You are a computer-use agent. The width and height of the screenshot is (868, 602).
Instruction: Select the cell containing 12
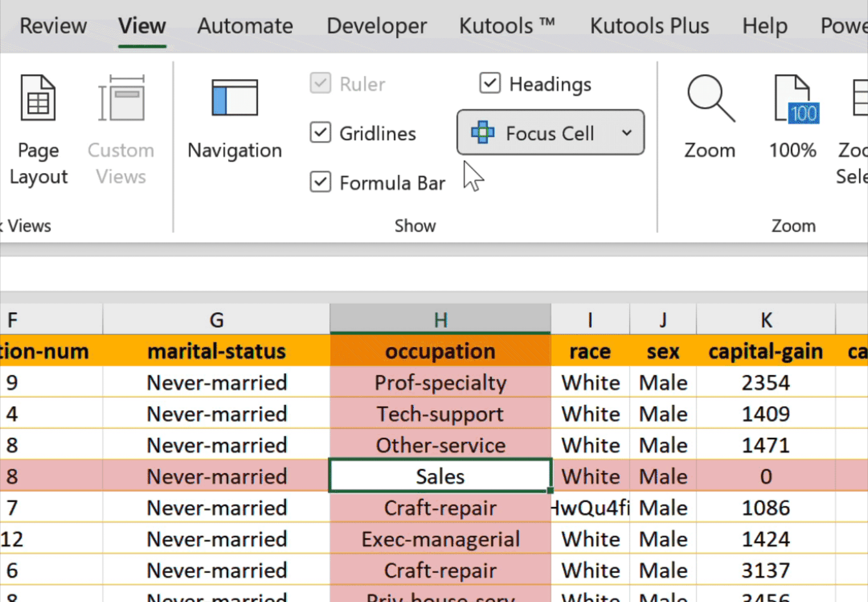point(51,538)
